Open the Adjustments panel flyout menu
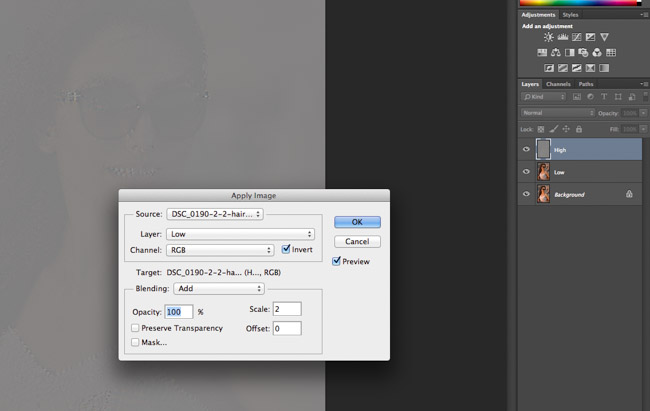Viewport: 650px width, 411px height. [644, 15]
